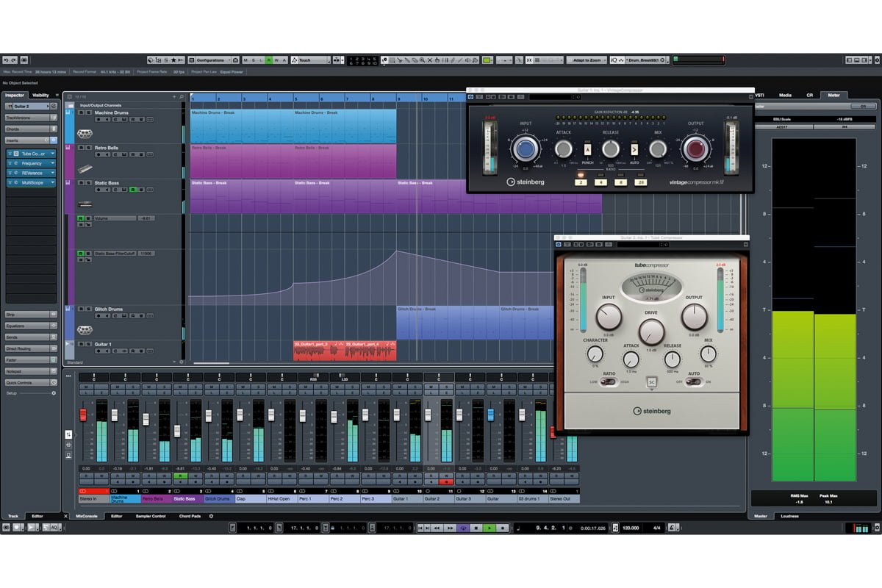Open the mixer Setup gear icon
The image size is (882, 588).
pyautogui.click(x=53, y=393)
